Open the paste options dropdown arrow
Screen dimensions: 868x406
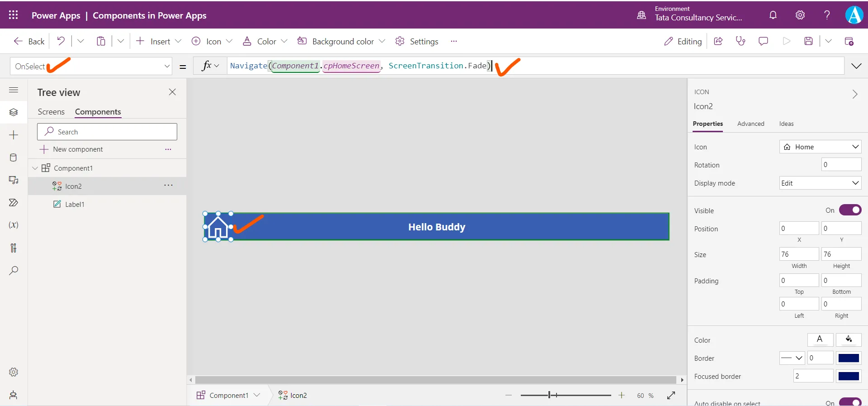click(x=121, y=41)
